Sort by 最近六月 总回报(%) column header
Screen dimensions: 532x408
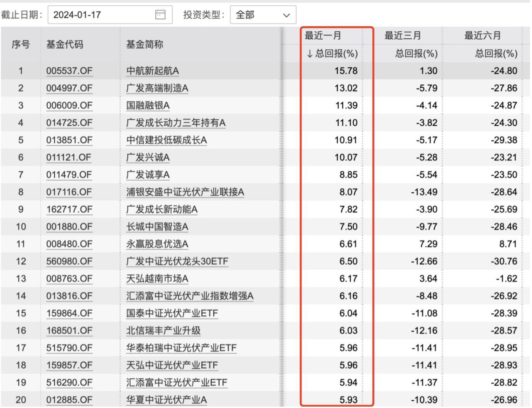pyautogui.click(x=496, y=53)
